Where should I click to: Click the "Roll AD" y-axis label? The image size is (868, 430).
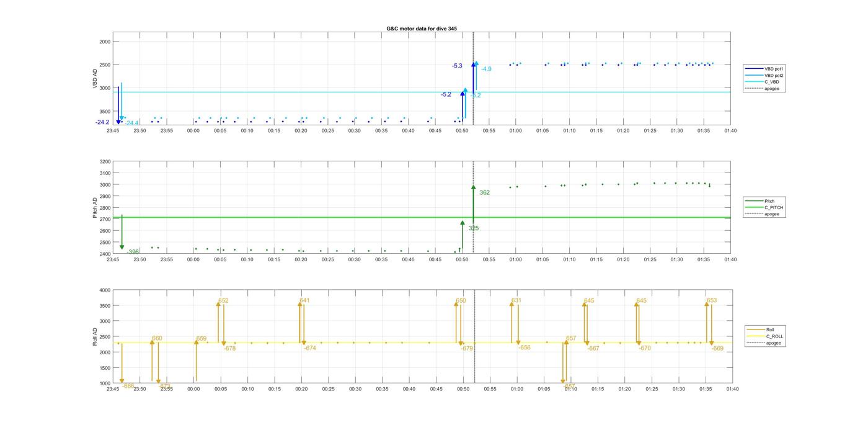[x=96, y=337]
